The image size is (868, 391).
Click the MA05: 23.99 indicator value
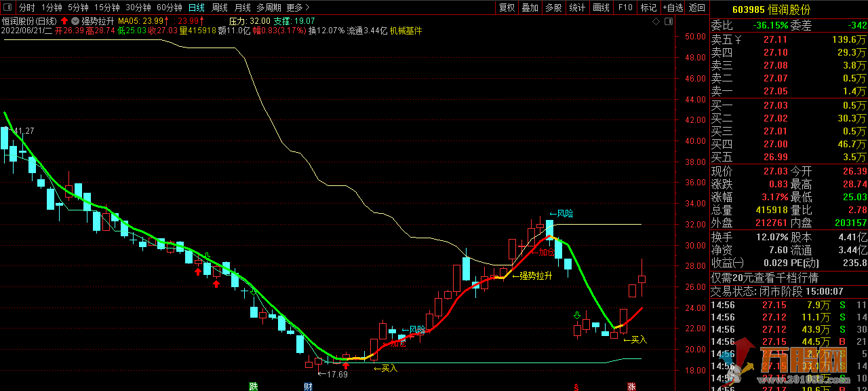(143, 21)
